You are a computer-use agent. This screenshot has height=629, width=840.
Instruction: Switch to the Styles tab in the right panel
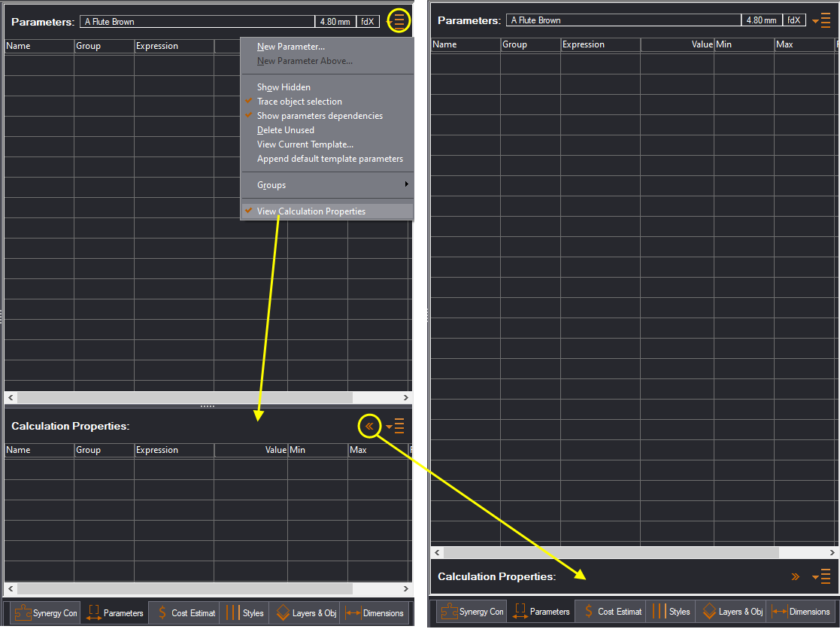[x=669, y=612]
